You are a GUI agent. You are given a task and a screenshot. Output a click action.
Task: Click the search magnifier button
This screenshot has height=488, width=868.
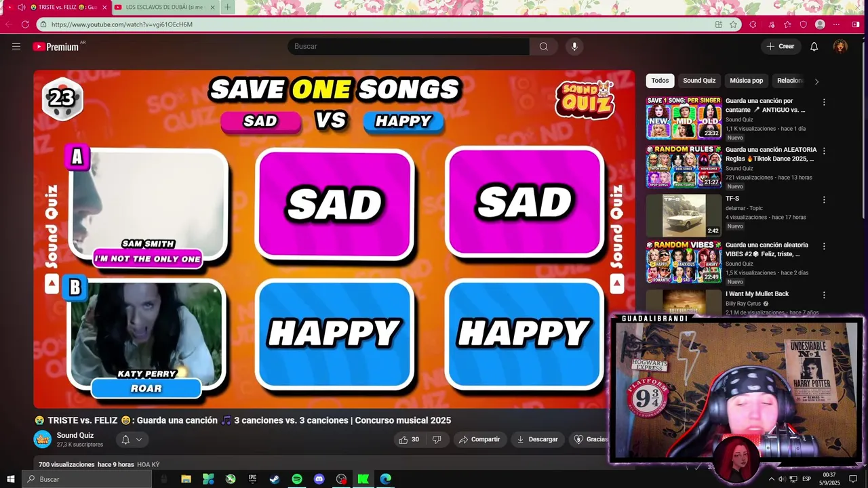543,46
